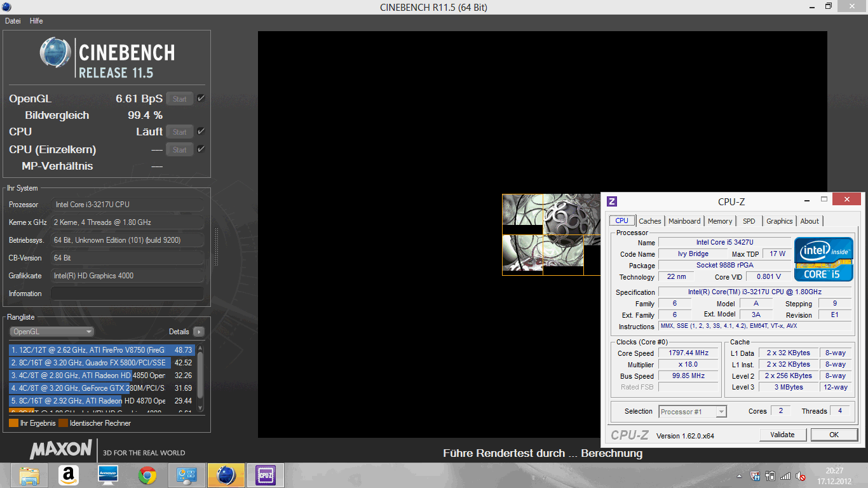868x488 pixels.
Task: Start the CPU benchmark
Action: [x=180, y=132]
